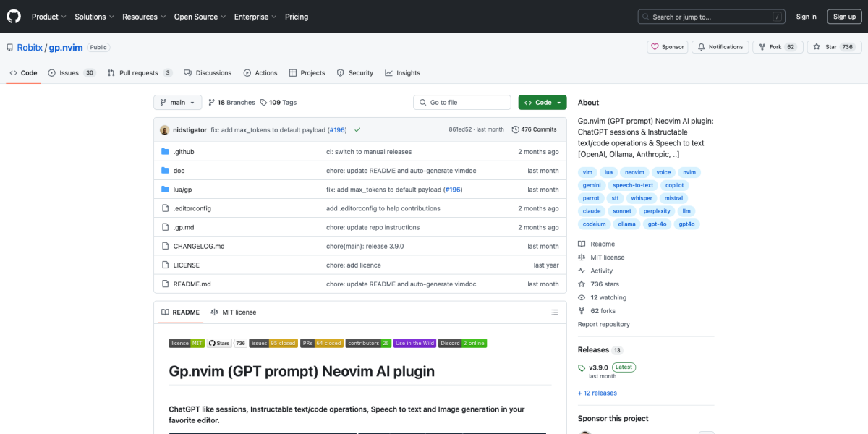Click the GitHub logo icon

point(14,17)
